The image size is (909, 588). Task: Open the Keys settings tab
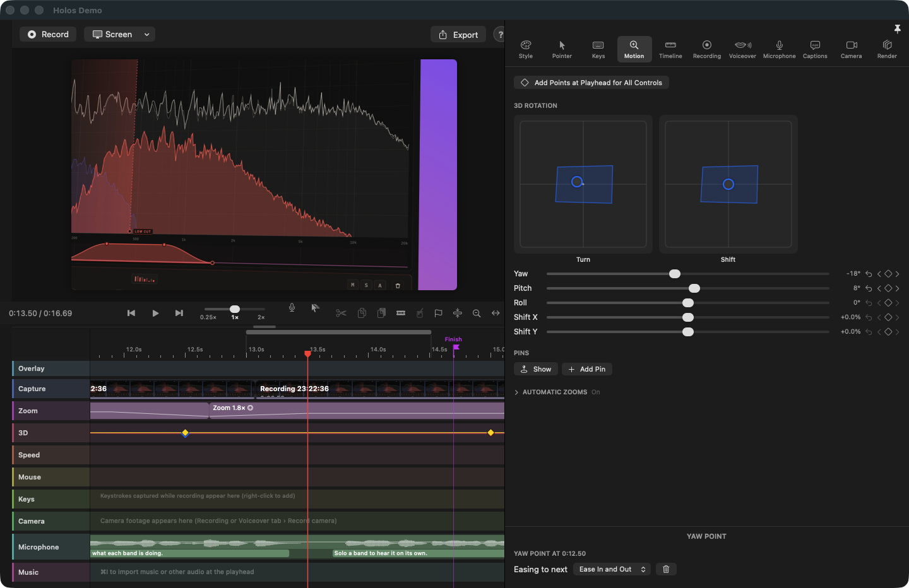[598, 49]
